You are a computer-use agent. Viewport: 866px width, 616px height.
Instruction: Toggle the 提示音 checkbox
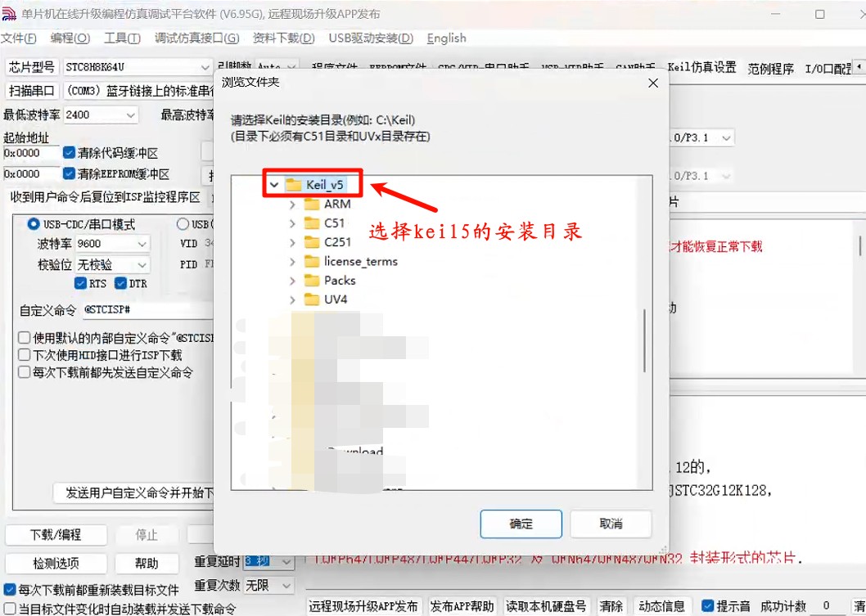(x=707, y=605)
